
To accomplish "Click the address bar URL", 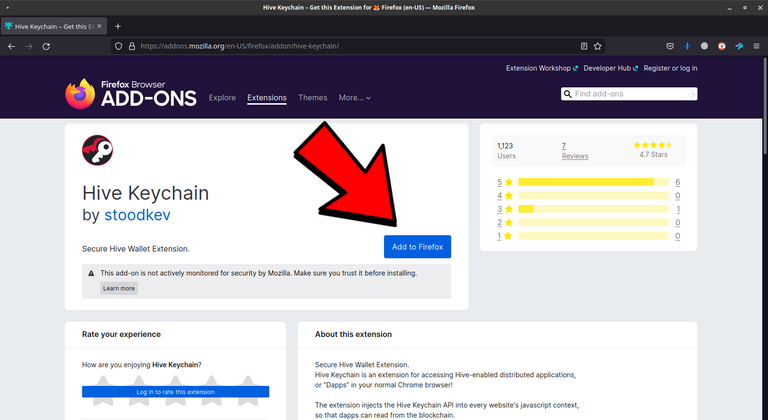I will [239, 46].
